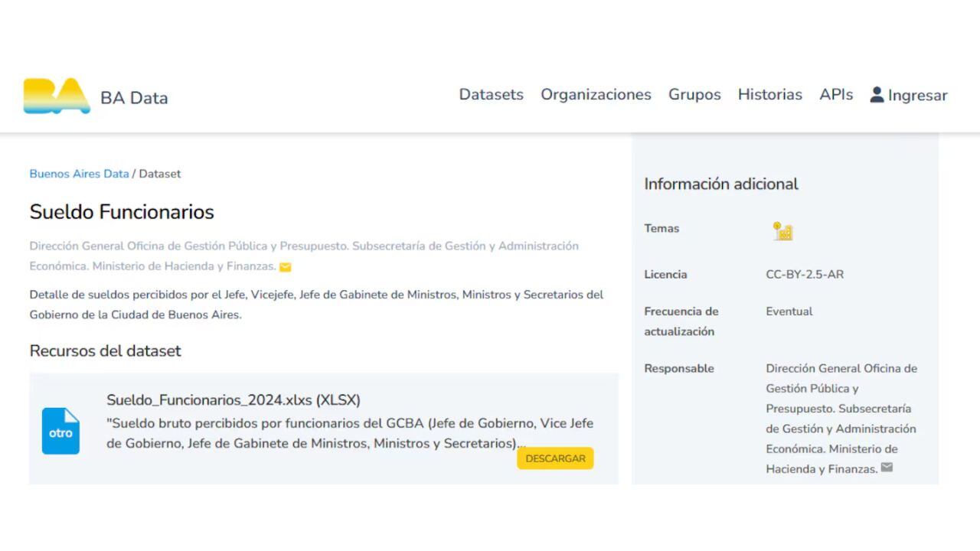Click the BA logo in the header

pyautogui.click(x=57, y=96)
